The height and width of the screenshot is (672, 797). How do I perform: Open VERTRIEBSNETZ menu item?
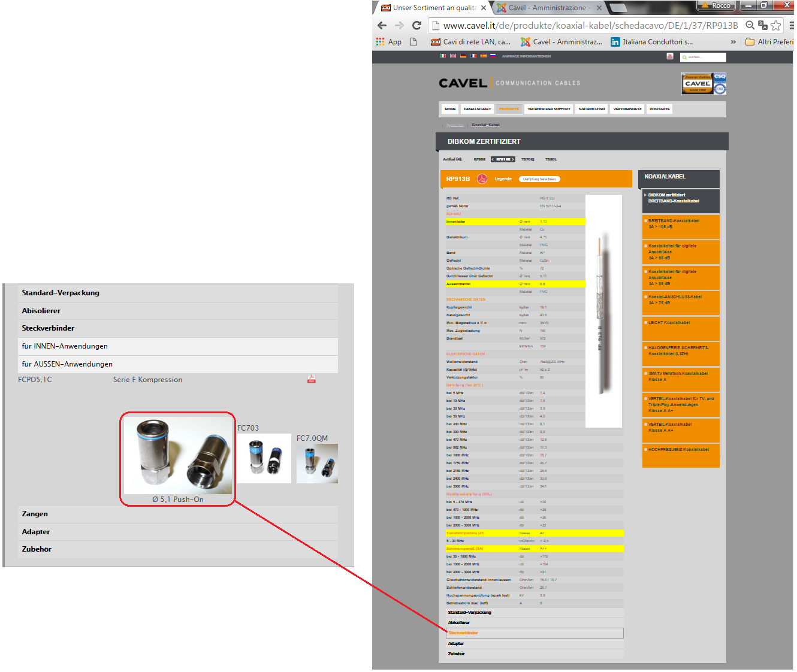tap(627, 109)
